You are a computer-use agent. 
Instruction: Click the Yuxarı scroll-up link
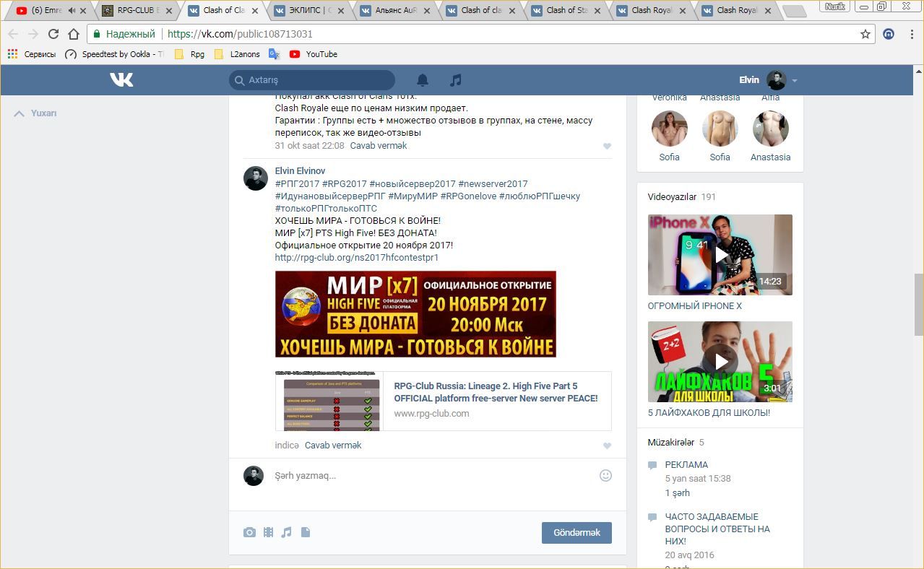coord(35,113)
